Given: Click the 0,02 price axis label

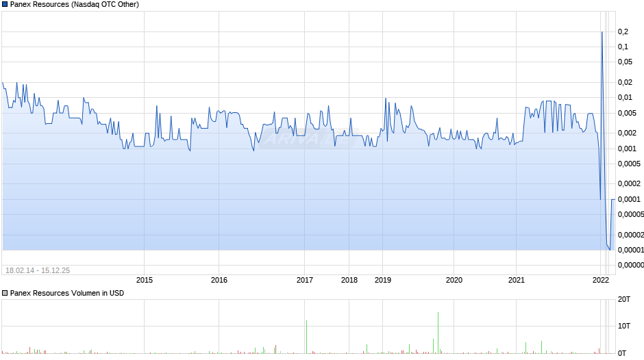Looking at the screenshot, I should click(625, 82).
